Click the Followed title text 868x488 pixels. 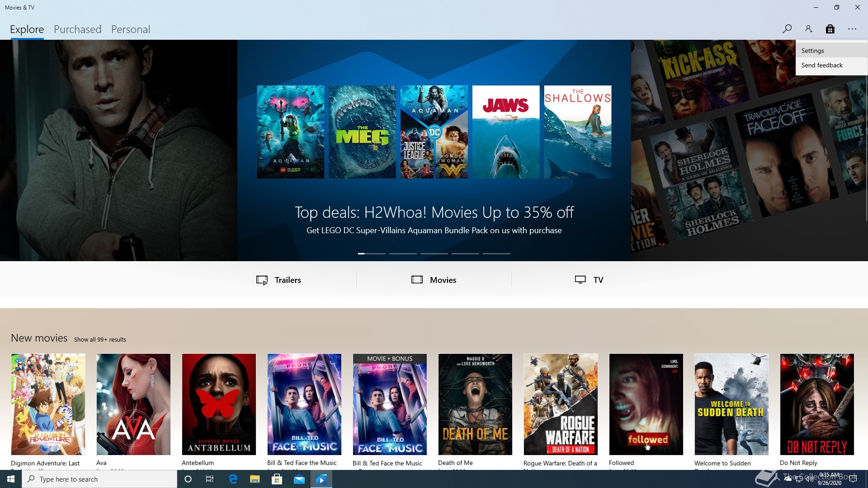coord(621,463)
